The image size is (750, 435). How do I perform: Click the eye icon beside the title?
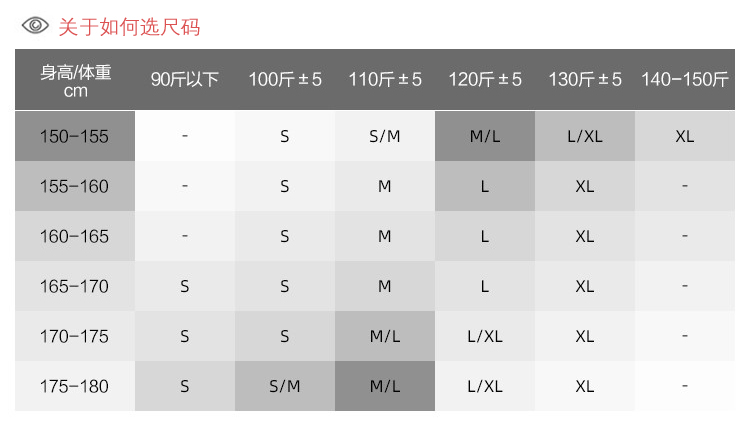[x=36, y=25]
